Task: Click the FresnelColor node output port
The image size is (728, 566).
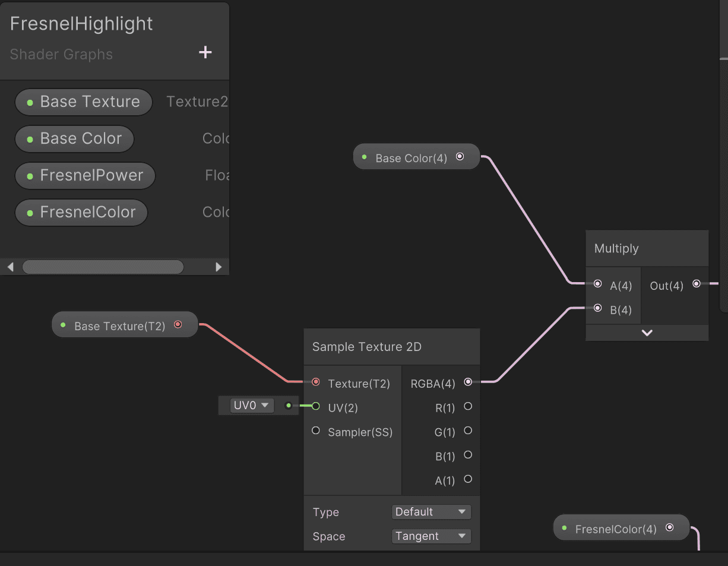Action: tap(670, 527)
